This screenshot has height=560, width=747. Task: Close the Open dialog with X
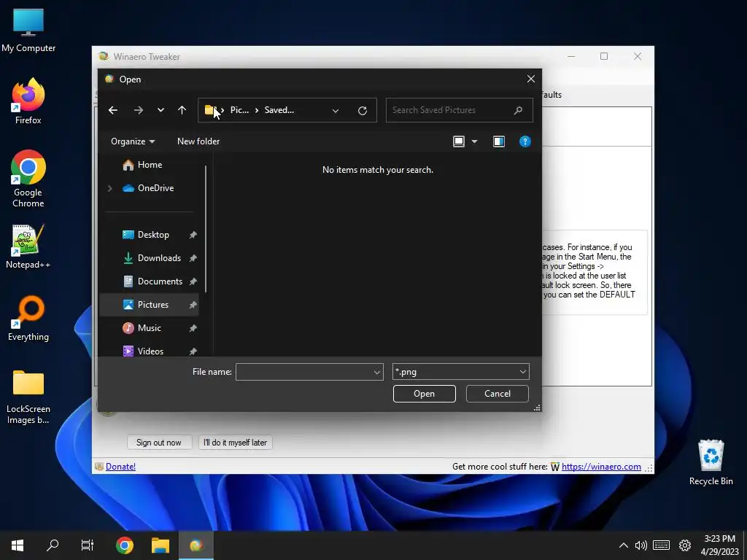point(531,79)
